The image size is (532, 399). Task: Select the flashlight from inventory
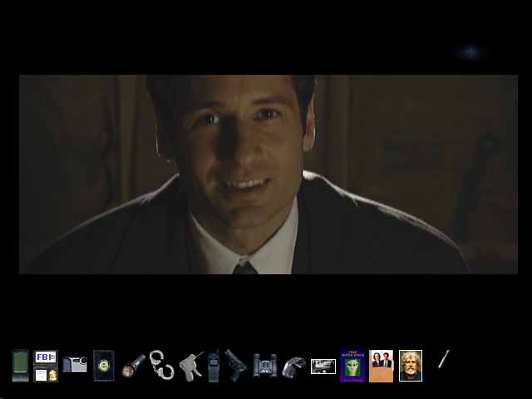click(133, 366)
